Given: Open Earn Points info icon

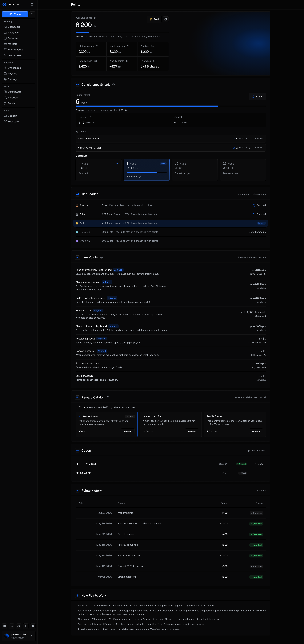Looking at the screenshot, I should tap(101, 257).
